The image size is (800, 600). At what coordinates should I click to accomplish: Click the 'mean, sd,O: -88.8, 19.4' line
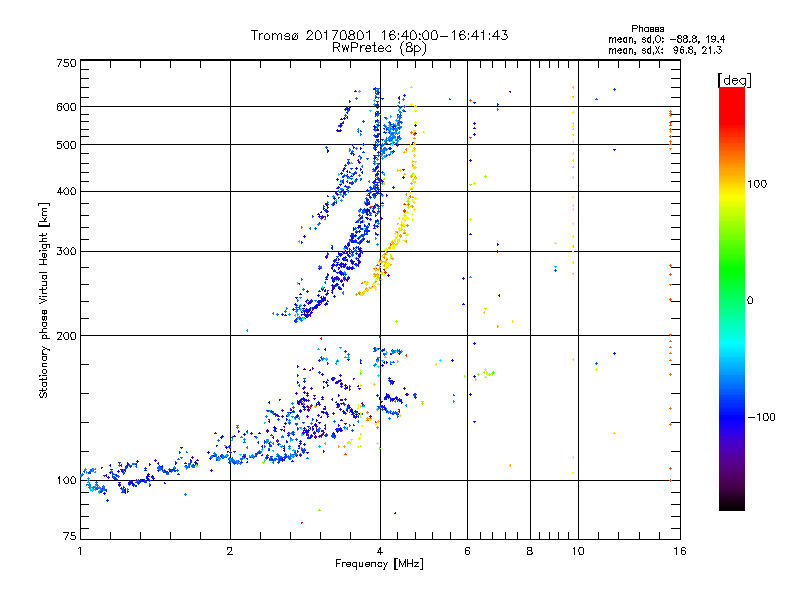pyautogui.click(x=666, y=39)
